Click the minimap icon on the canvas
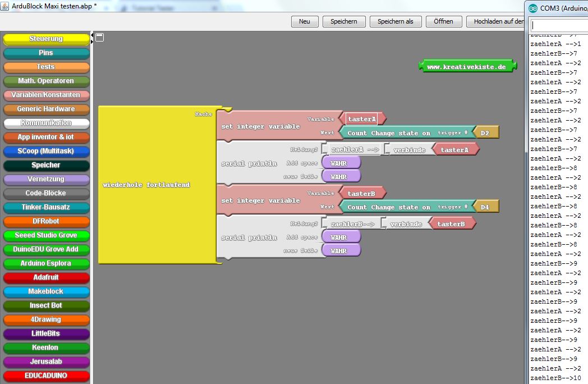 click(99, 37)
